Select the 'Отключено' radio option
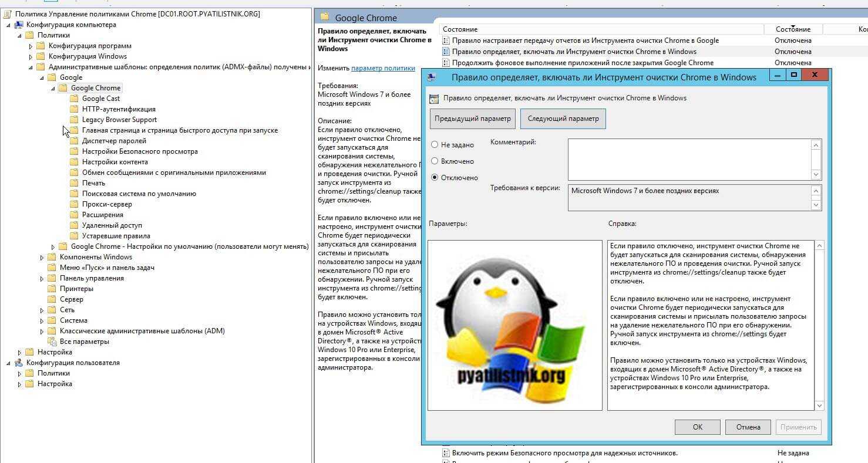868x463 pixels. pos(435,177)
